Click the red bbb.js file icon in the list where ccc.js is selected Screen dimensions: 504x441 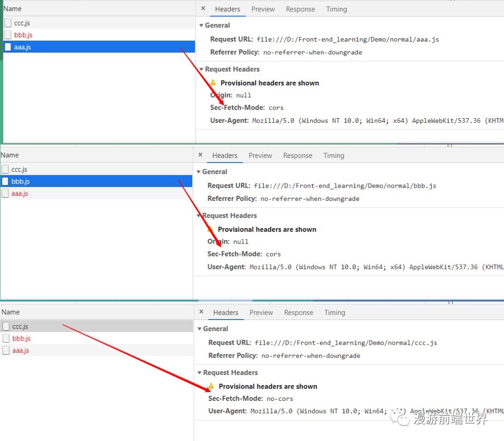[x=6, y=338]
